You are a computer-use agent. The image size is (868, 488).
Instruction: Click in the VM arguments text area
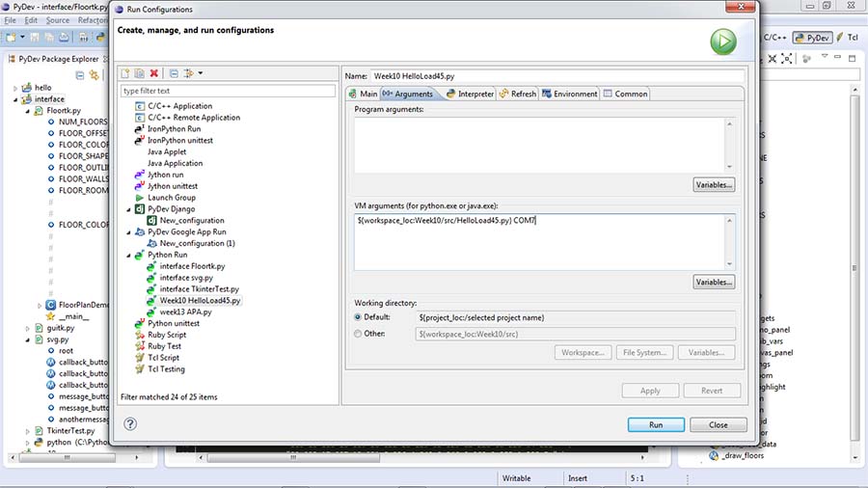[540, 242]
